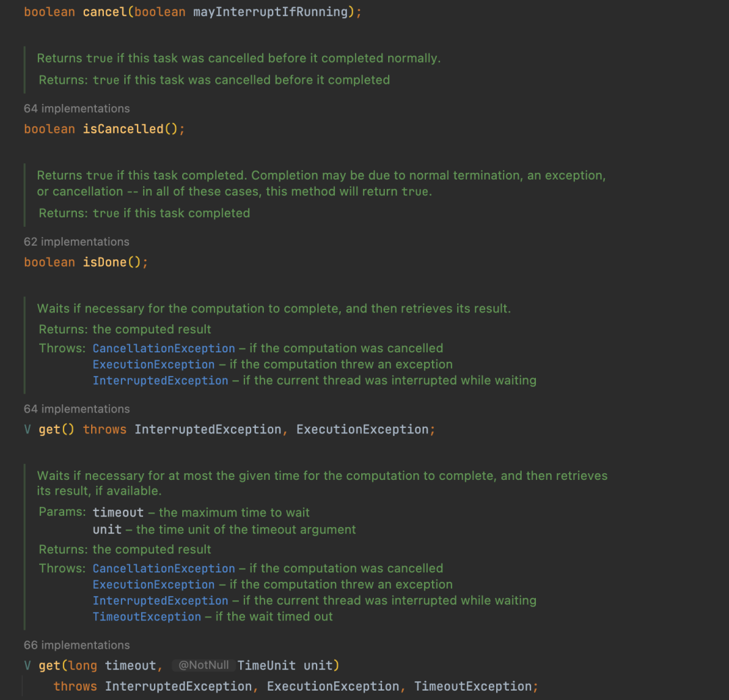Place cursor on mayInterruptIfRunning parameter
The width and height of the screenshot is (729, 700).
click(x=270, y=12)
